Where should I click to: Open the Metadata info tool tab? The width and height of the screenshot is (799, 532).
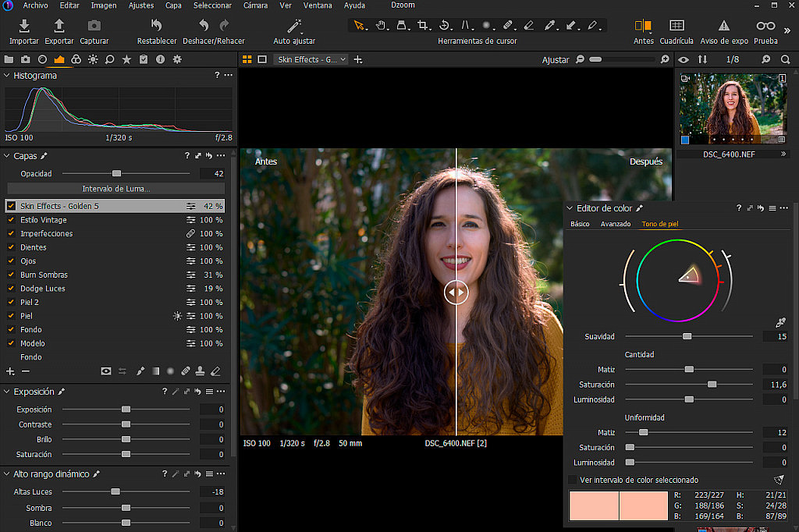click(x=160, y=59)
